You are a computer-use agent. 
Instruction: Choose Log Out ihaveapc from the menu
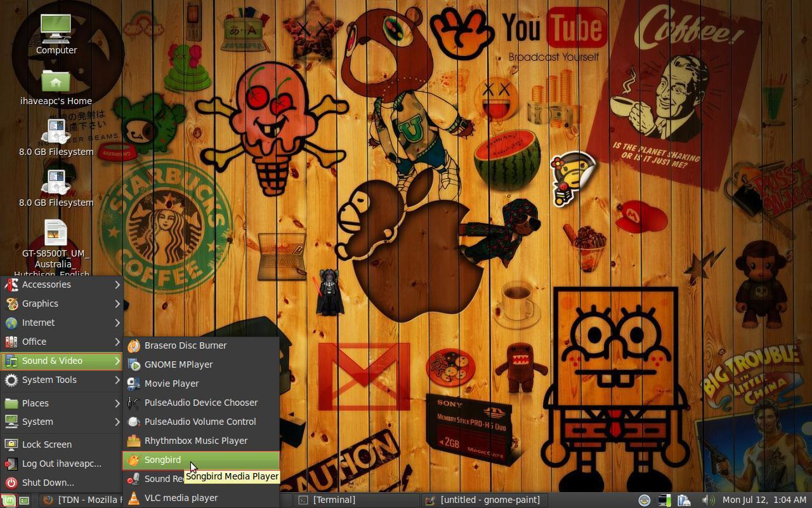tap(62, 464)
